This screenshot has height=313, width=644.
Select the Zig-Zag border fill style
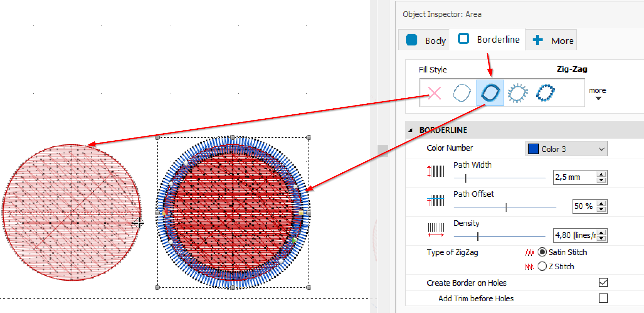490,93
